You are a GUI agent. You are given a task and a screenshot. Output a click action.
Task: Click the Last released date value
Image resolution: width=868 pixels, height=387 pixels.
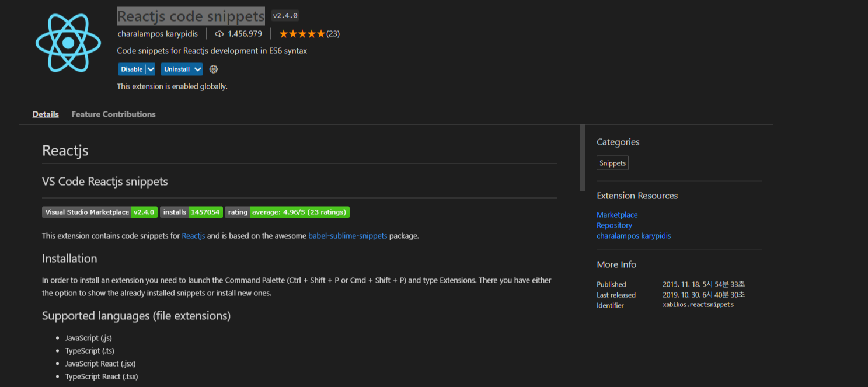coord(703,295)
